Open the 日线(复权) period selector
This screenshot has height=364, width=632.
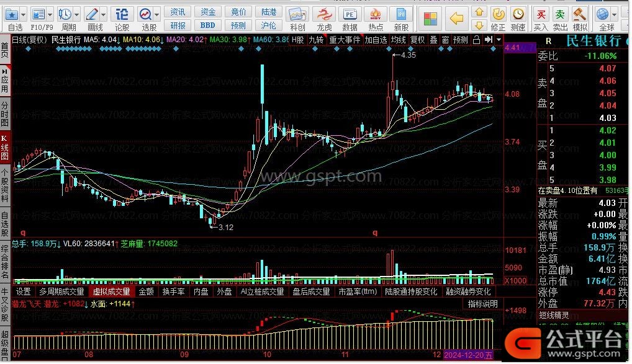[29, 40]
